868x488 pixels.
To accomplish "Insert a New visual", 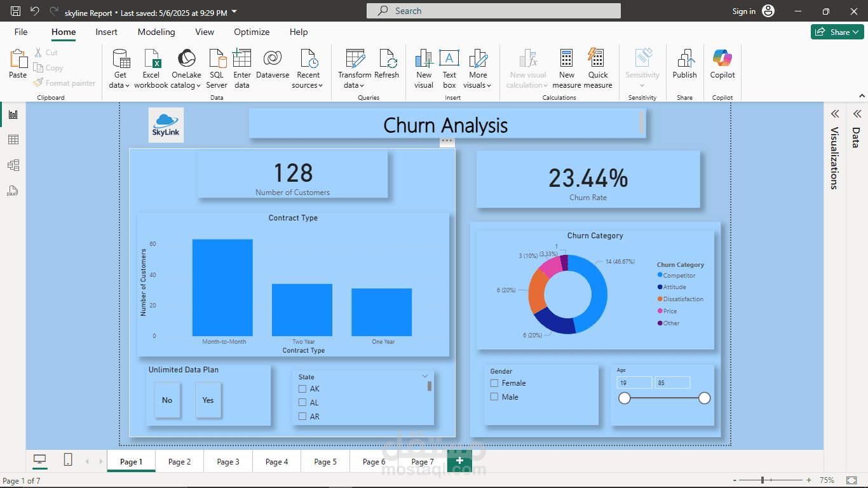I will 424,69.
